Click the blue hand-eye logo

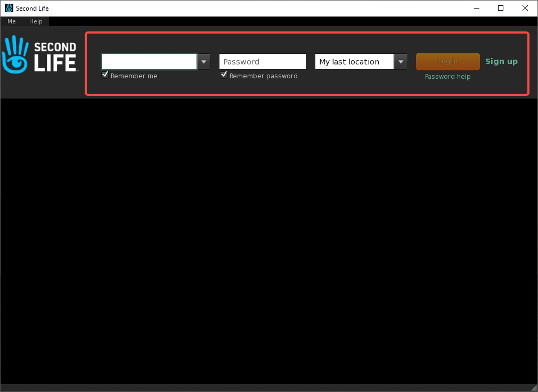15,55
